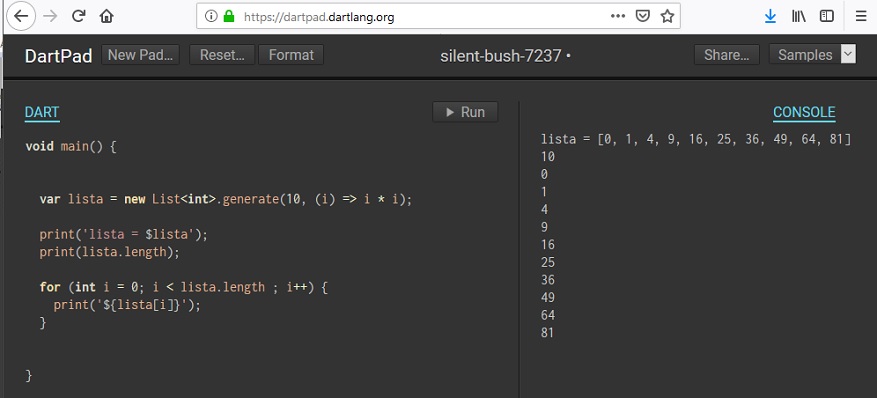The width and height of the screenshot is (877, 398).
Task: Reload the page with the refresh icon
Action: (x=78, y=16)
